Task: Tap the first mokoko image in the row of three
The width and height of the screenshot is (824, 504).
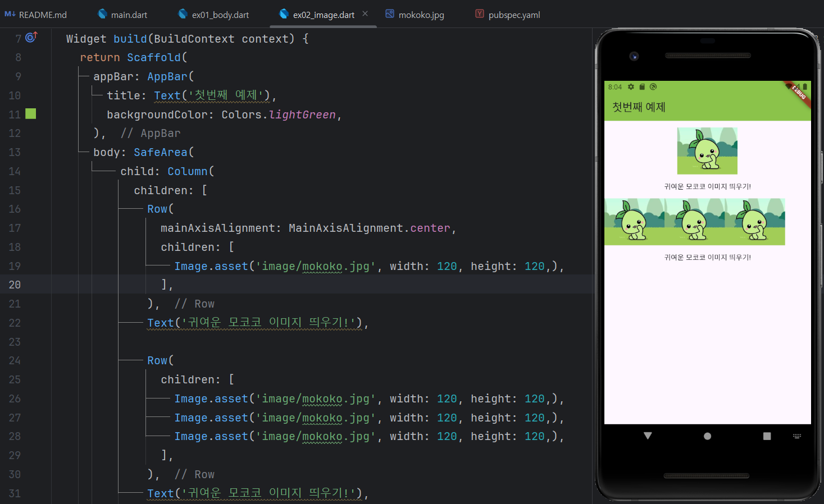Action: [635, 222]
